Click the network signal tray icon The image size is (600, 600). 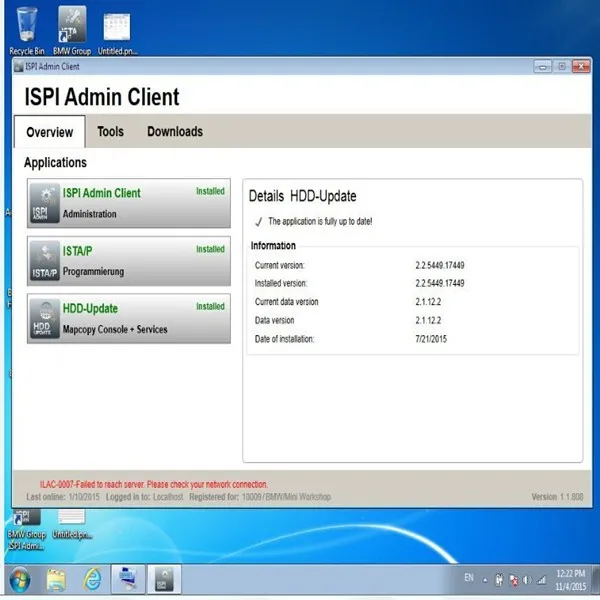click(541, 580)
